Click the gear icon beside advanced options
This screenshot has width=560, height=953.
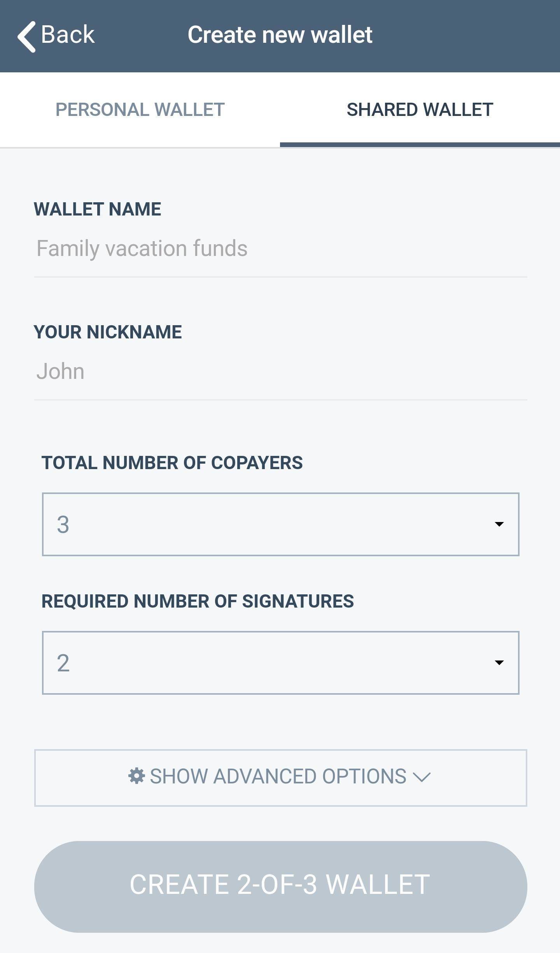pos(136,776)
